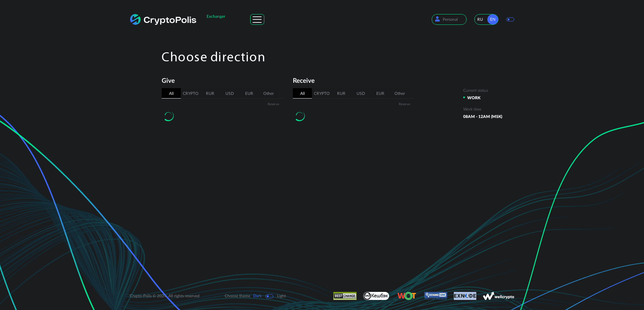This screenshot has height=310, width=644.
Task: Open the hamburger menu
Action: click(257, 19)
